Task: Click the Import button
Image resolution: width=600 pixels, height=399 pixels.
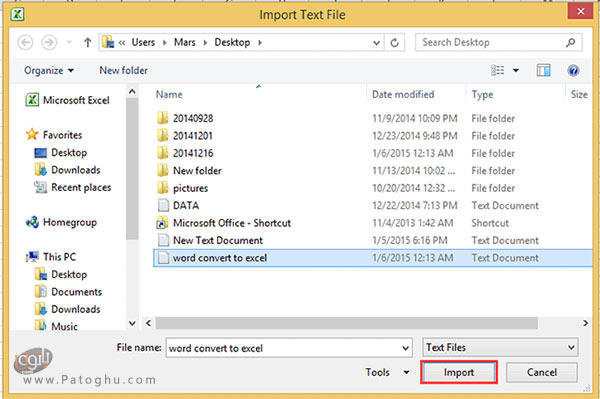Action: [x=459, y=372]
